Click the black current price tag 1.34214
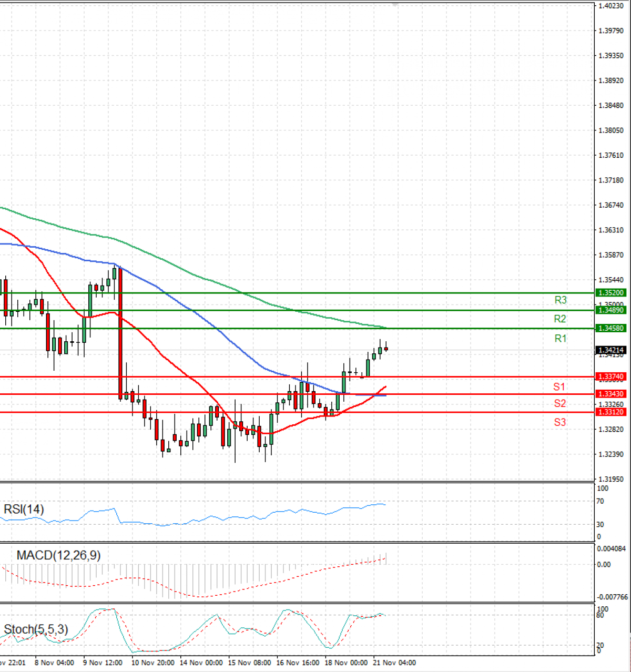The image size is (631, 672). click(x=610, y=349)
